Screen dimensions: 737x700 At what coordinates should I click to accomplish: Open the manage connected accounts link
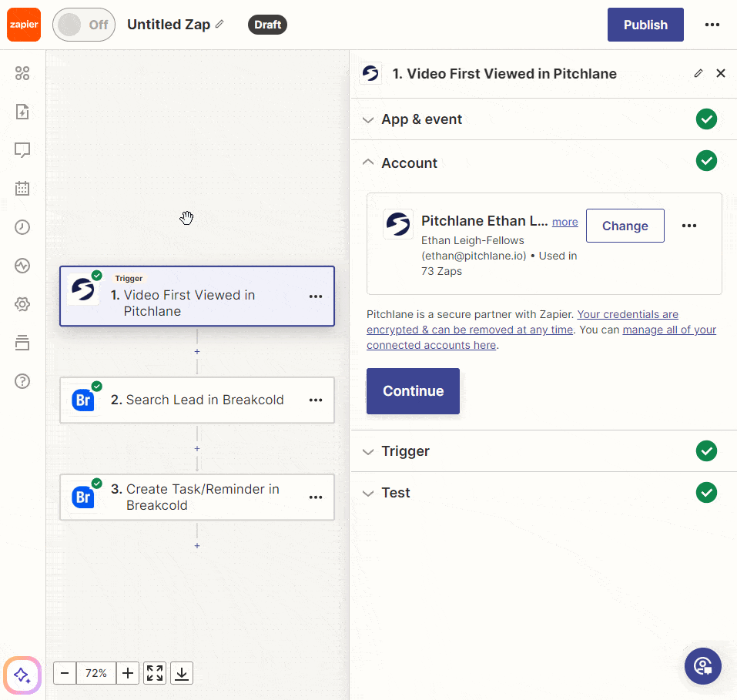click(541, 337)
